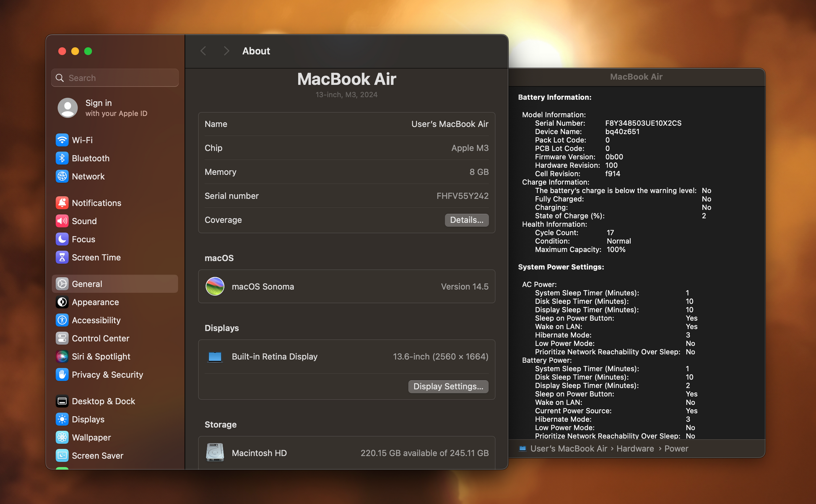Select the Bluetooth icon in sidebar
816x504 pixels.
click(62, 158)
